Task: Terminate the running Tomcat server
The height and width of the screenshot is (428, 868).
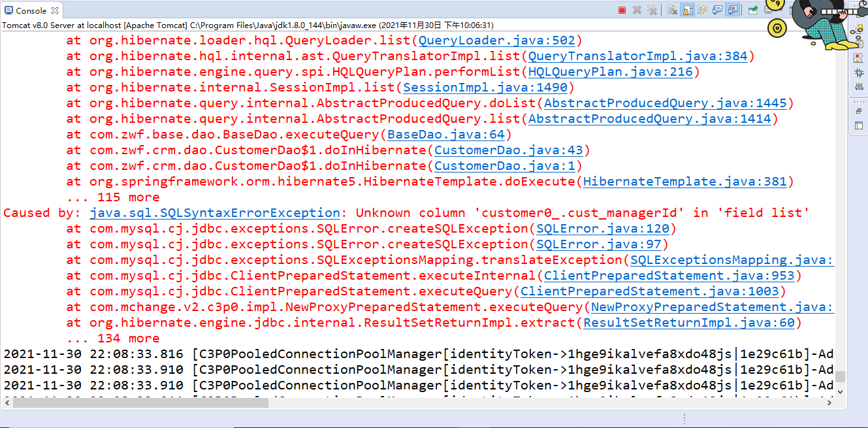Action: tap(622, 10)
